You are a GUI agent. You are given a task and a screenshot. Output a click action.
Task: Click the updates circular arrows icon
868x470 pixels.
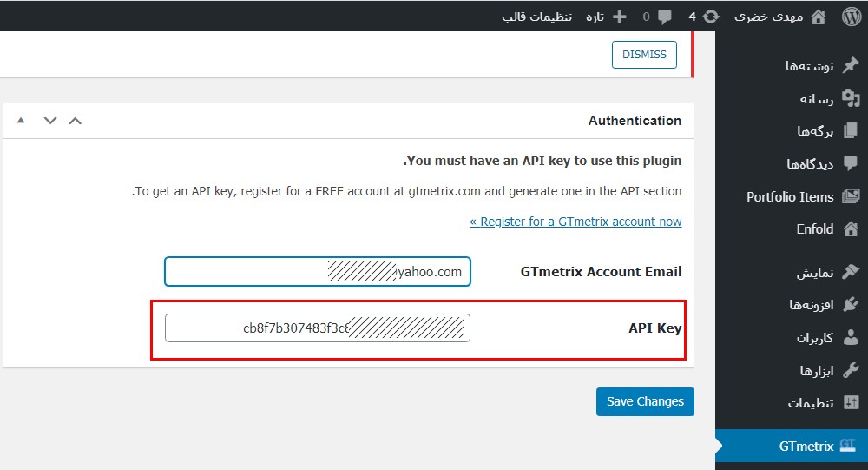[x=711, y=17]
